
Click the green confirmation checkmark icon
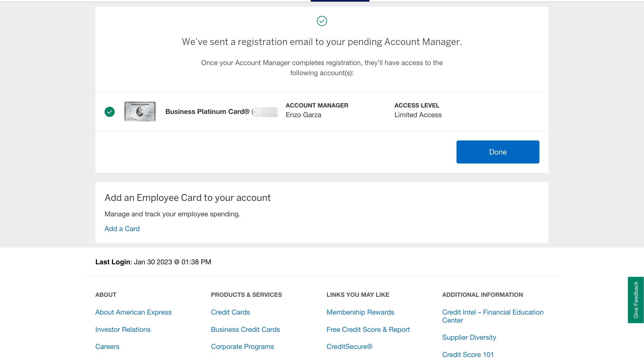pos(322,21)
